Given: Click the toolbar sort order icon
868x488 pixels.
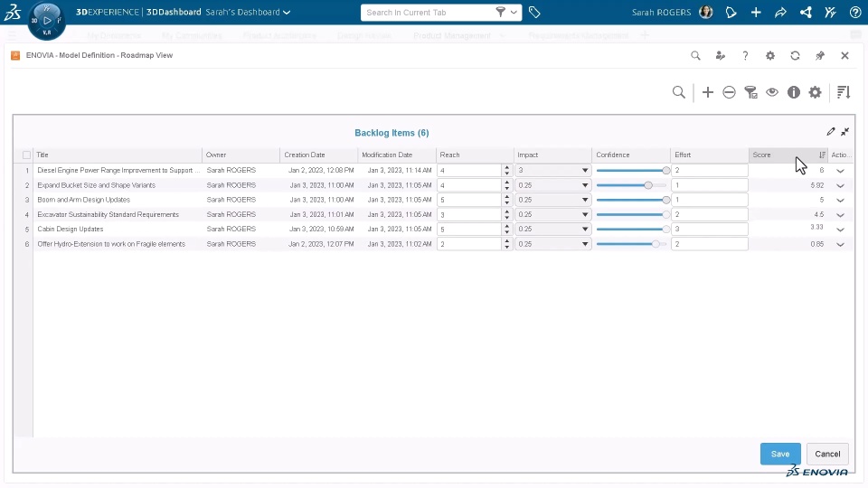Looking at the screenshot, I should [x=844, y=92].
